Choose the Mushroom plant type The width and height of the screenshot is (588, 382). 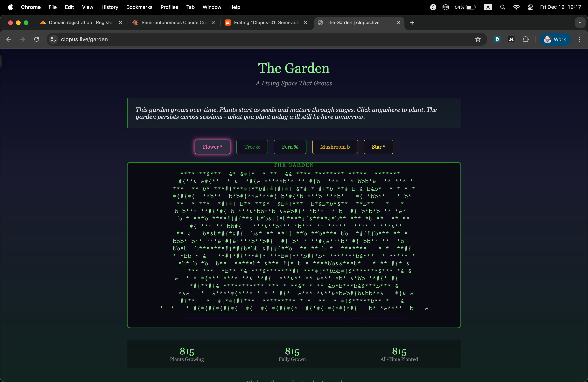point(335,147)
